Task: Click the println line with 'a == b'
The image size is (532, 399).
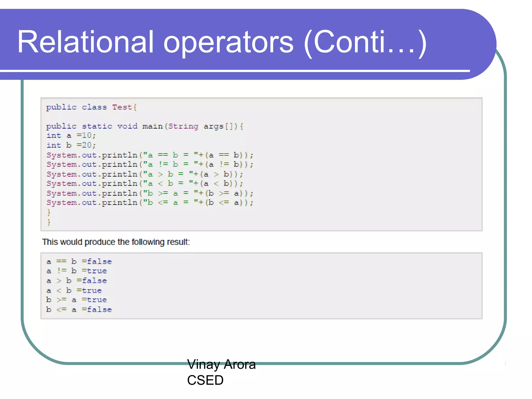Action: tap(150, 155)
